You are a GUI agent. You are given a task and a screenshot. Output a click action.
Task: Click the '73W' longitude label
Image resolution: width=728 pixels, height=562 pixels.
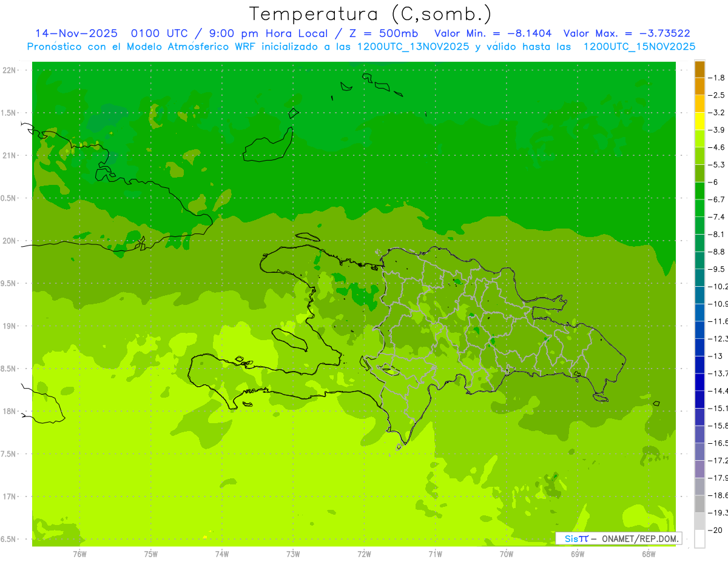tap(293, 554)
